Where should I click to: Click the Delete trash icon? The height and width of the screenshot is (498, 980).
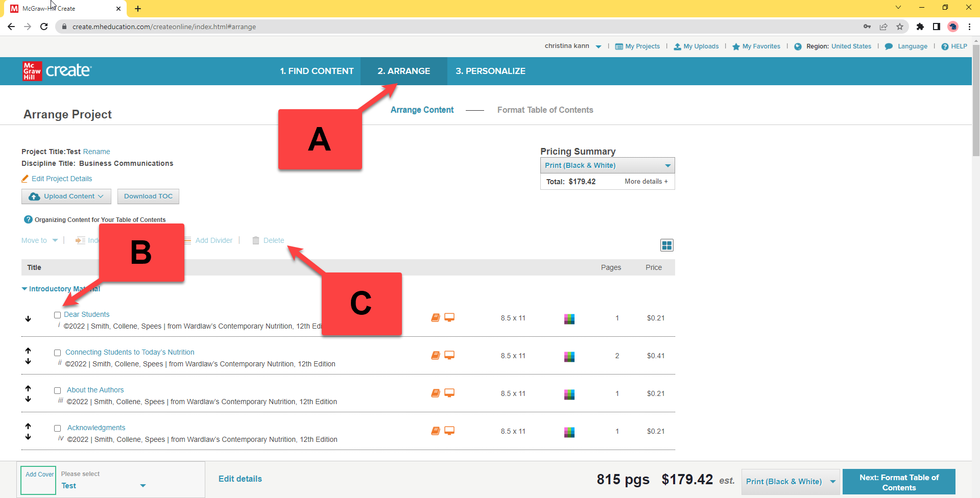coord(256,240)
